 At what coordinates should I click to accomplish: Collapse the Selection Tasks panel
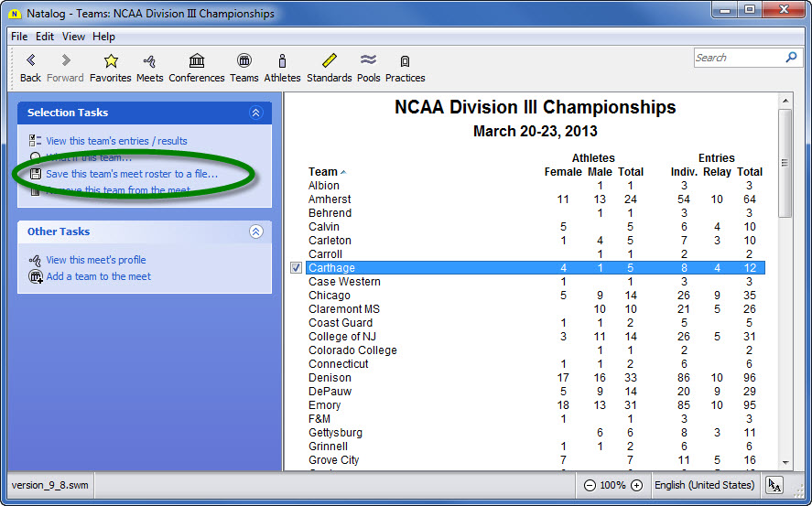[255, 113]
